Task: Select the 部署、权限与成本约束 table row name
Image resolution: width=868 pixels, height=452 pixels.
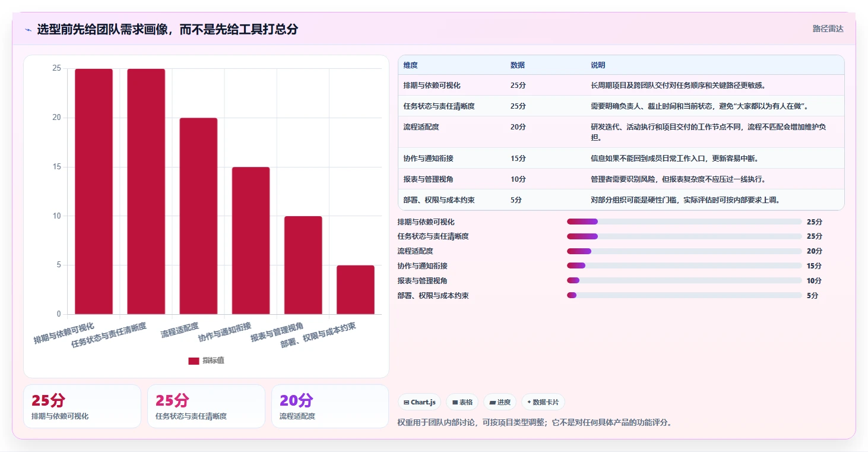Action: tap(439, 200)
